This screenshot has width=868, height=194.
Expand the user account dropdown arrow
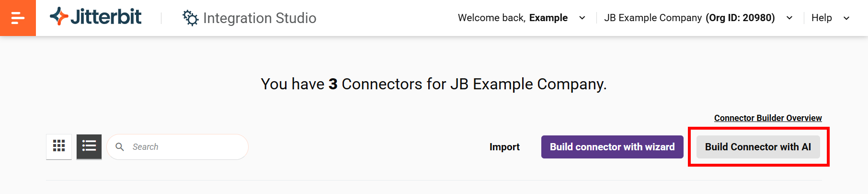coord(582,18)
